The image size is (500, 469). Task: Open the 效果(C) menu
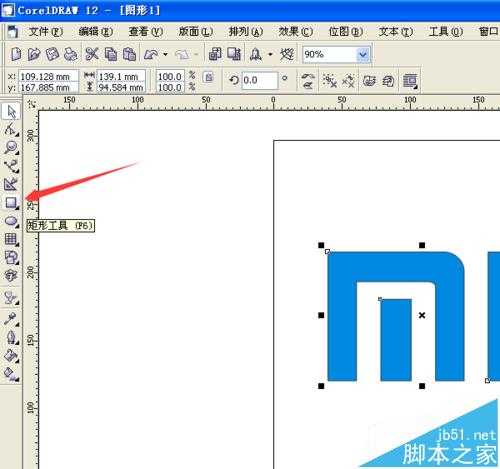tap(295, 32)
